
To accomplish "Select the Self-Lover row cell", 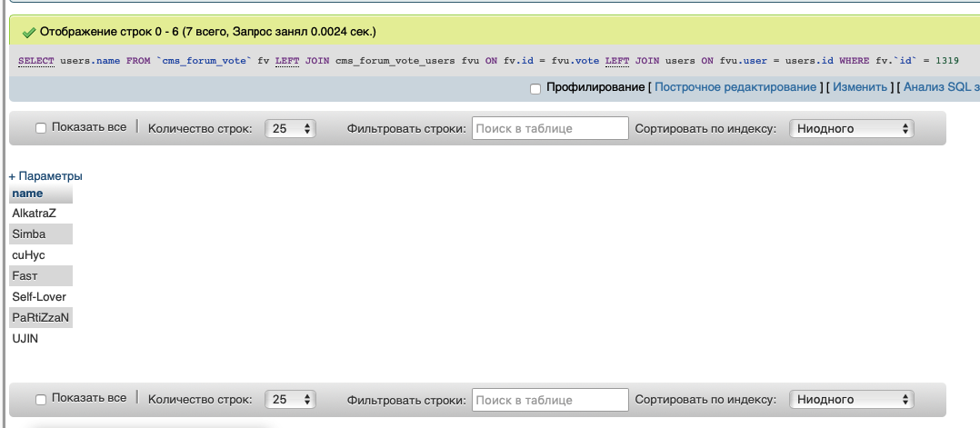I will (x=41, y=297).
